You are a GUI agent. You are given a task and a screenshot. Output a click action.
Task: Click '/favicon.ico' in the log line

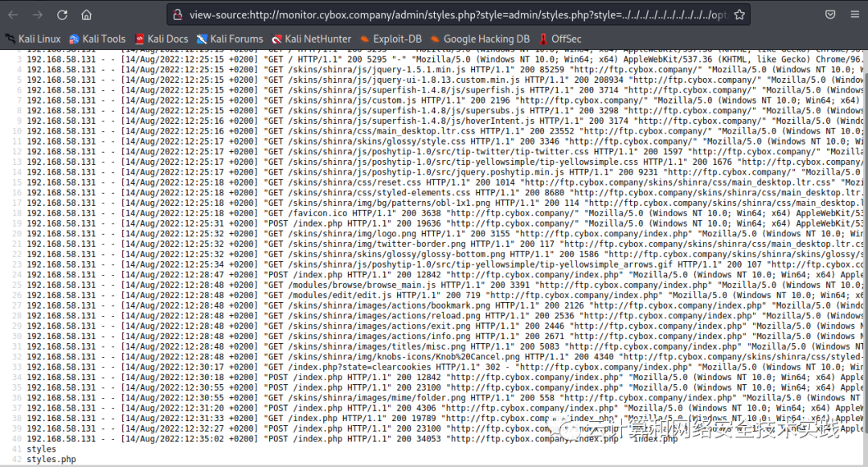click(x=317, y=213)
